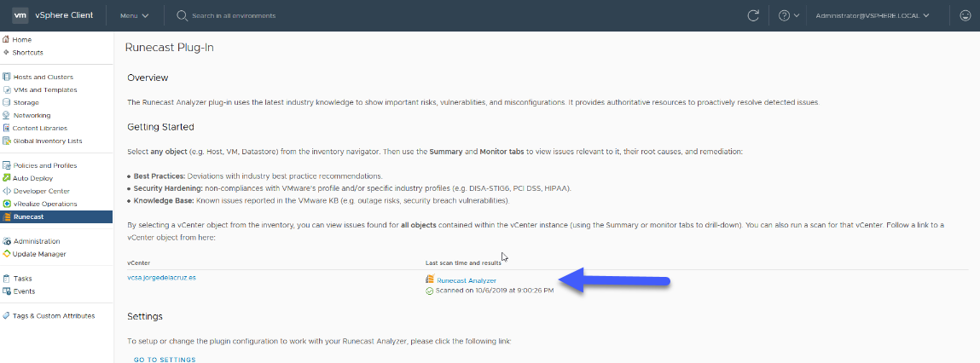
Task: Open the help question mark icon
Action: click(x=785, y=15)
